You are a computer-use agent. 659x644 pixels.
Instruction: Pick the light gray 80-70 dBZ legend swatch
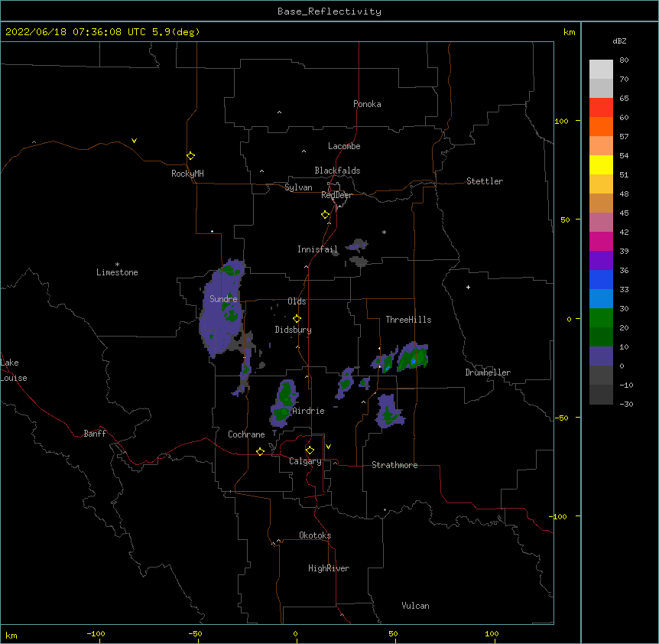tap(601, 70)
